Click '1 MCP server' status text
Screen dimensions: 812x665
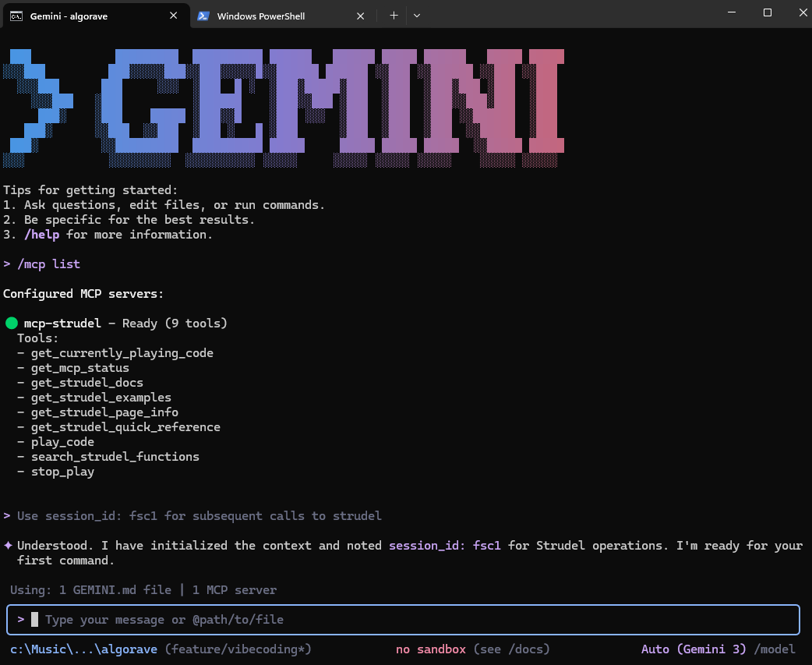click(x=235, y=590)
